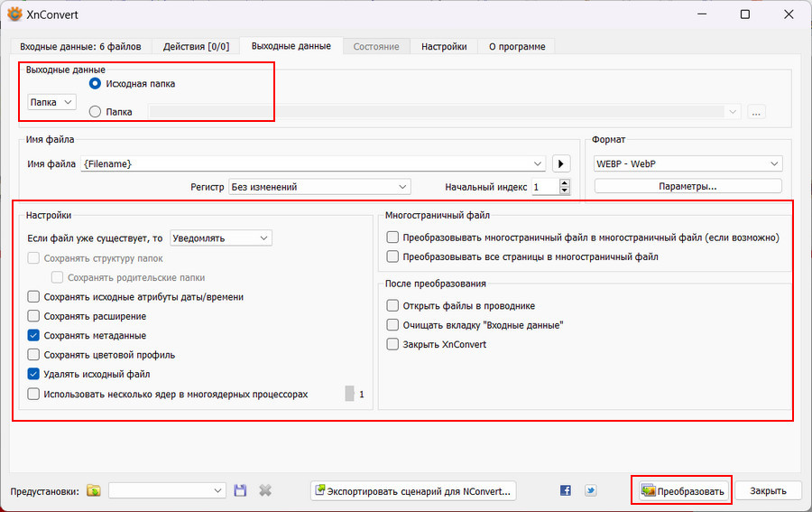The image size is (812, 512).
Task: Click the Закрыть button
Action: 768,490
